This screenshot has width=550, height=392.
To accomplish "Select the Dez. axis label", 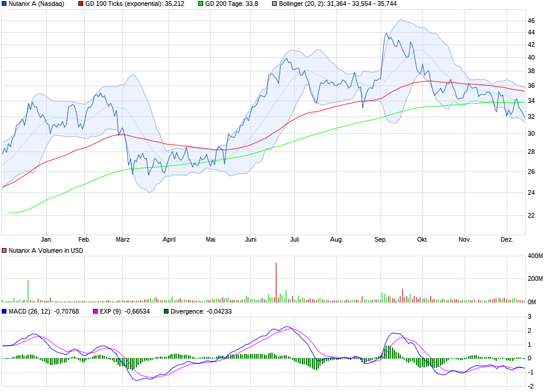I will click(x=507, y=239).
